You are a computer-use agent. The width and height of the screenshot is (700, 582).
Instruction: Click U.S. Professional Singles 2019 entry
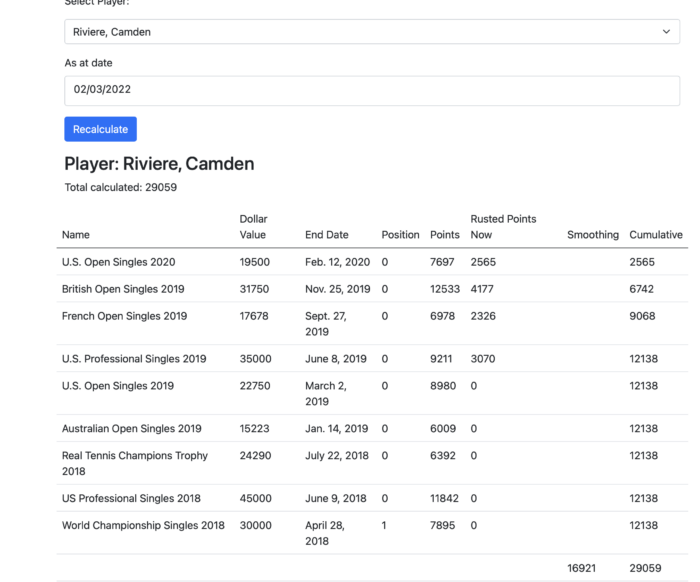click(134, 359)
